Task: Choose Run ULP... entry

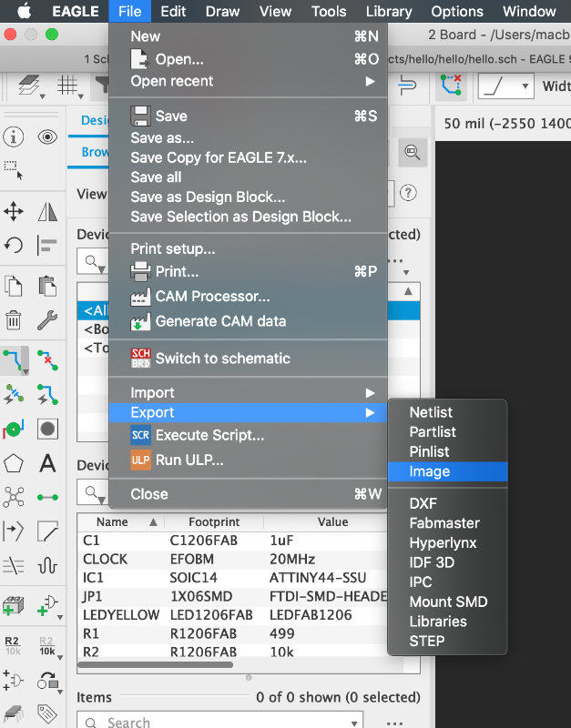Action: coord(248,460)
